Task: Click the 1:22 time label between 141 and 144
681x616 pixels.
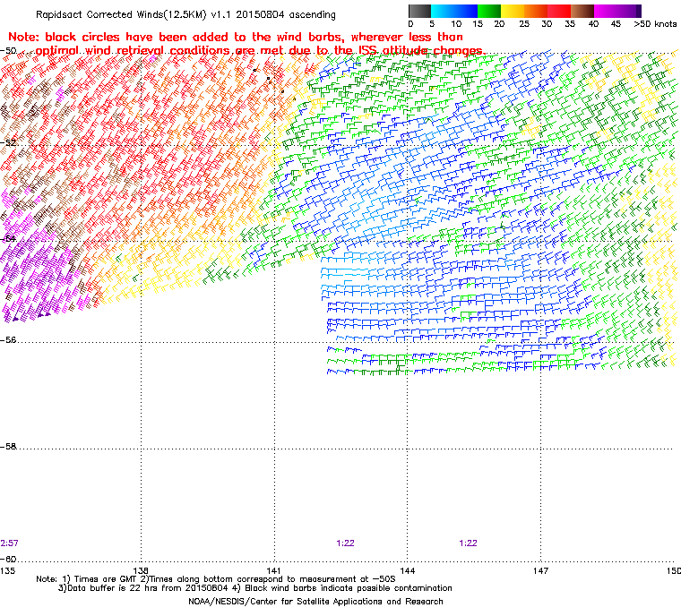Action: pos(345,543)
